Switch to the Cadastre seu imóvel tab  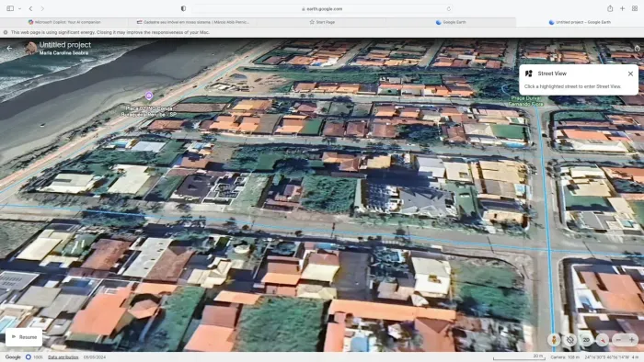pos(193,22)
